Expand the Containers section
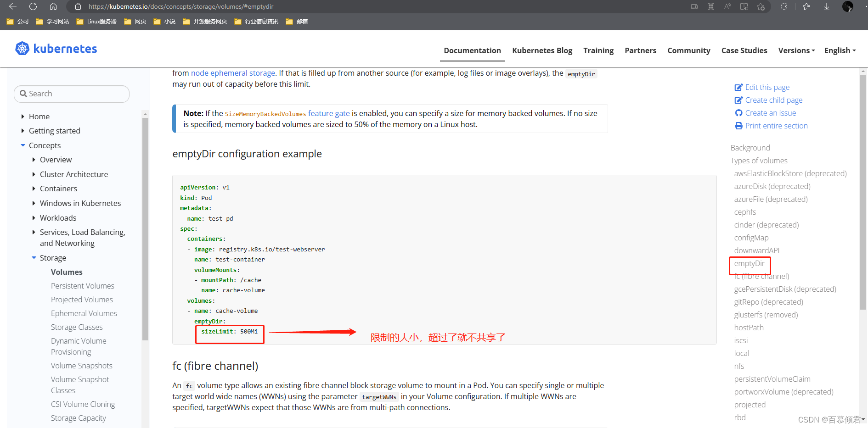 34,189
